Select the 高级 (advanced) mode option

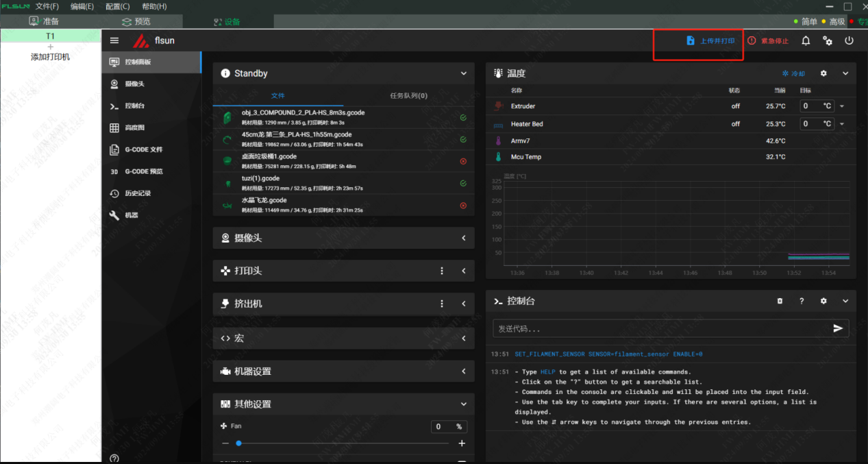836,22
